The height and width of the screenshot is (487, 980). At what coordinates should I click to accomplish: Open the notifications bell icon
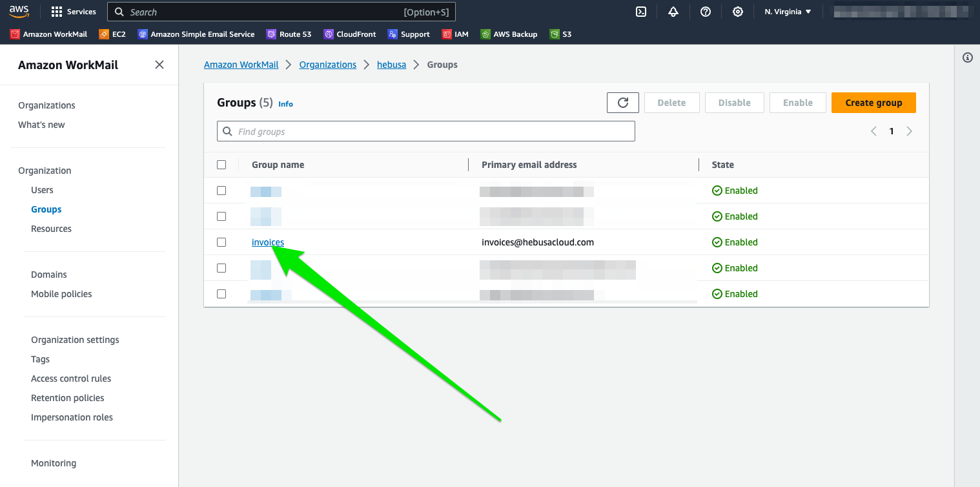click(x=673, y=12)
